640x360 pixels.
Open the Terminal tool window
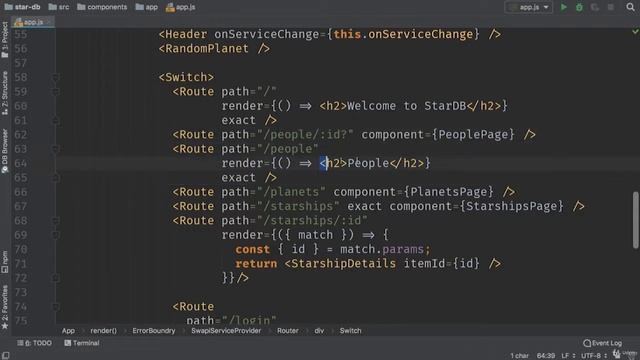point(82,343)
